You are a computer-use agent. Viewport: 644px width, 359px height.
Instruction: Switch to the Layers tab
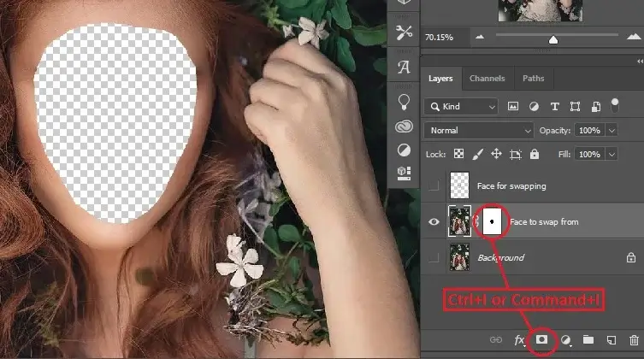click(440, 79)
